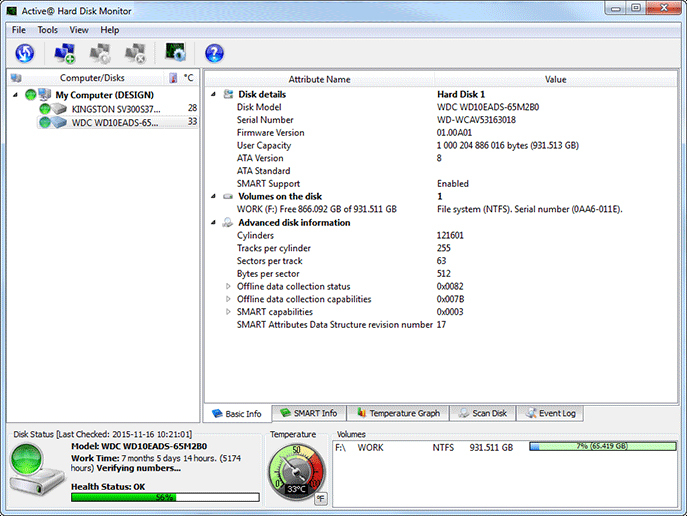Switch to the SMART Info tab
Screen dimensions: 687x516
click(x=309, y=413)
